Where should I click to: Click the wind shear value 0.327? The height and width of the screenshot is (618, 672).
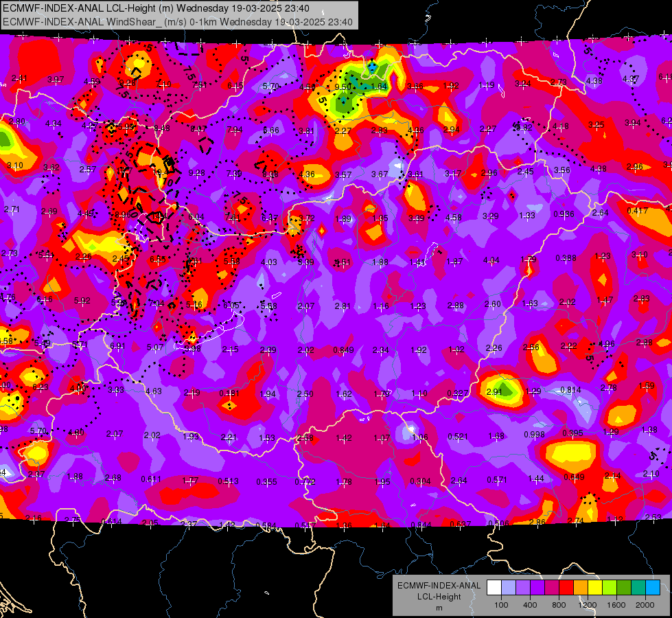458,393
